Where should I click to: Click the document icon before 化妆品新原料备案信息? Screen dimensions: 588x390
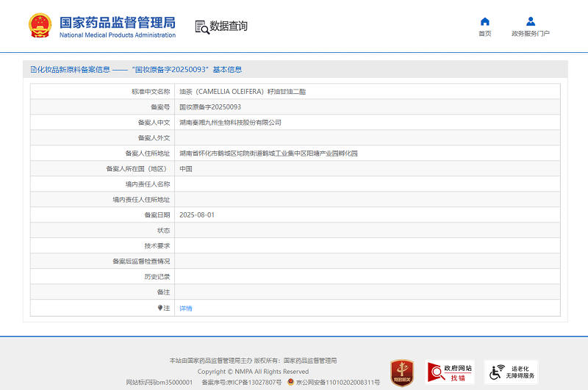tap(33, 70)
